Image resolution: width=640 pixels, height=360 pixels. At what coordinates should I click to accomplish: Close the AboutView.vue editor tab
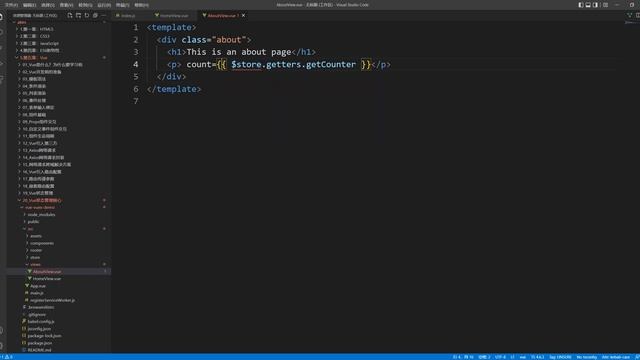click(x=243, y=16)
